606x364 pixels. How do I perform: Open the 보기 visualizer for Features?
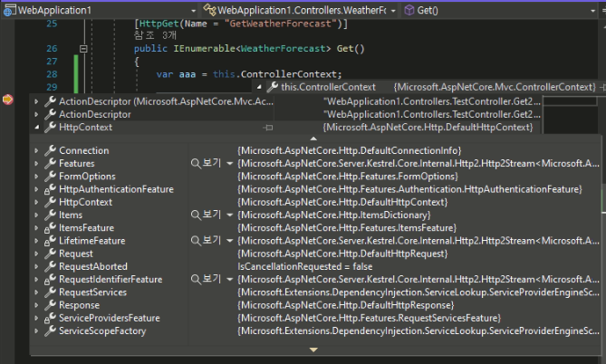(x=206, y=163)
